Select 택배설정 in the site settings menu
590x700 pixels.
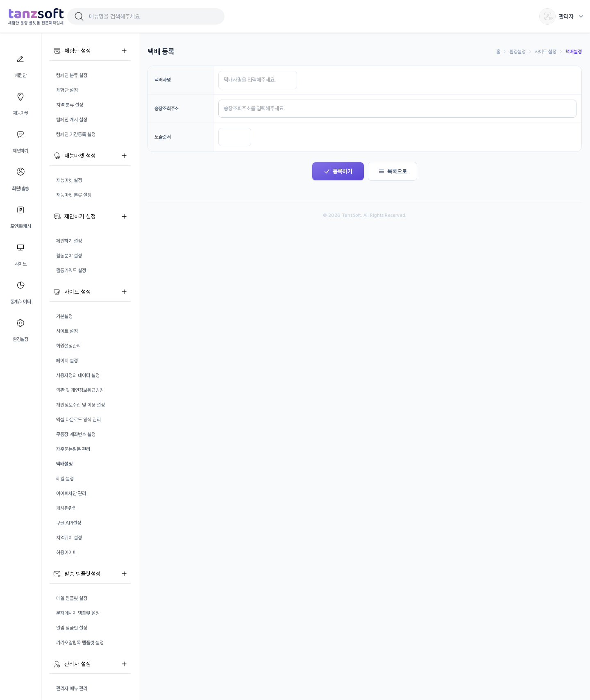[64, 464]
